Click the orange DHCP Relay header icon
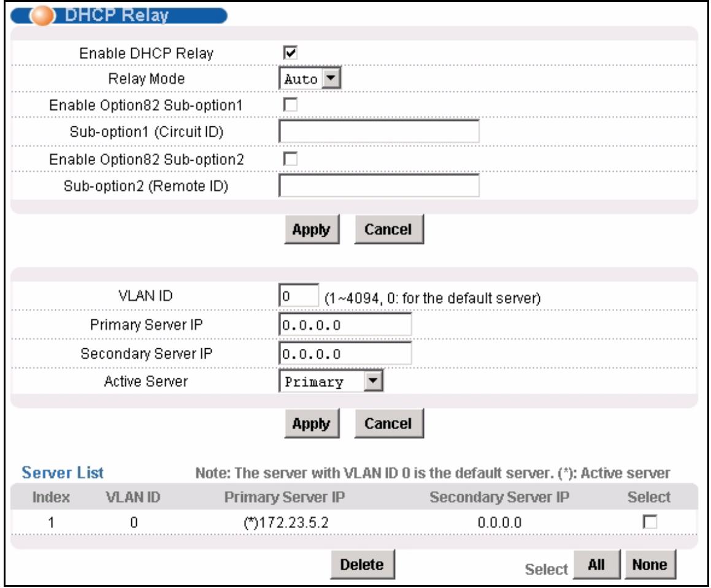This screenshot has height=588, width=711. [42, 15]
